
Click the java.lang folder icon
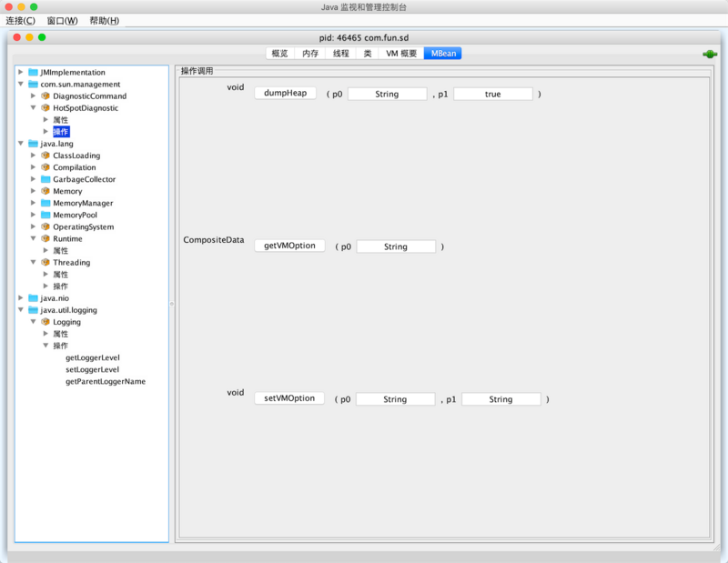coord(33,144)
